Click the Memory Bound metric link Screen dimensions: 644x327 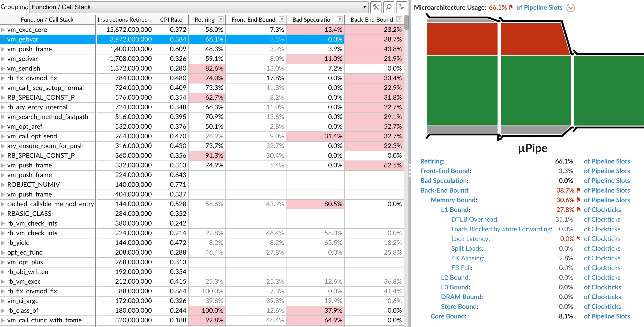point(453,200)
